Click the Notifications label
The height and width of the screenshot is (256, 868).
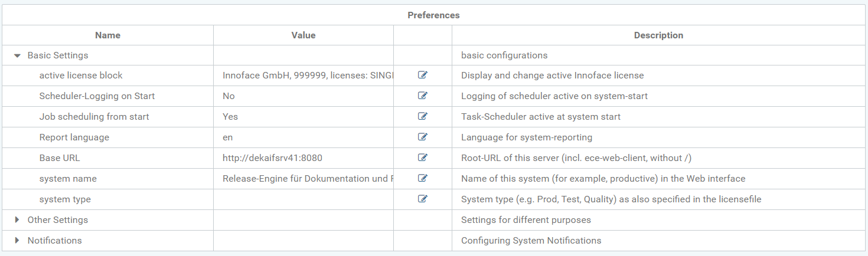click(x=55, y=241)
